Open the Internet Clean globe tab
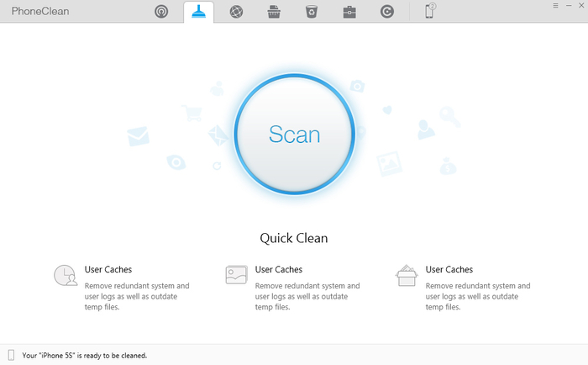588x365 pixels. pos(236,12)
